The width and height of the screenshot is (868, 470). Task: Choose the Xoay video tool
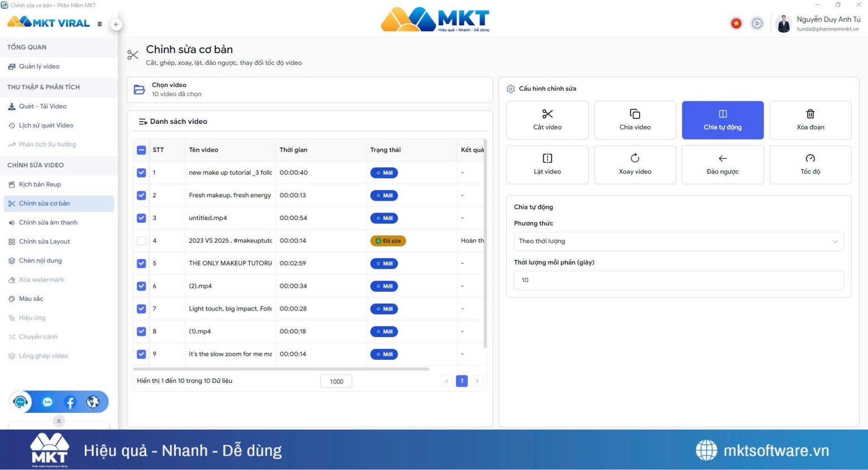[x=635, y=165]
